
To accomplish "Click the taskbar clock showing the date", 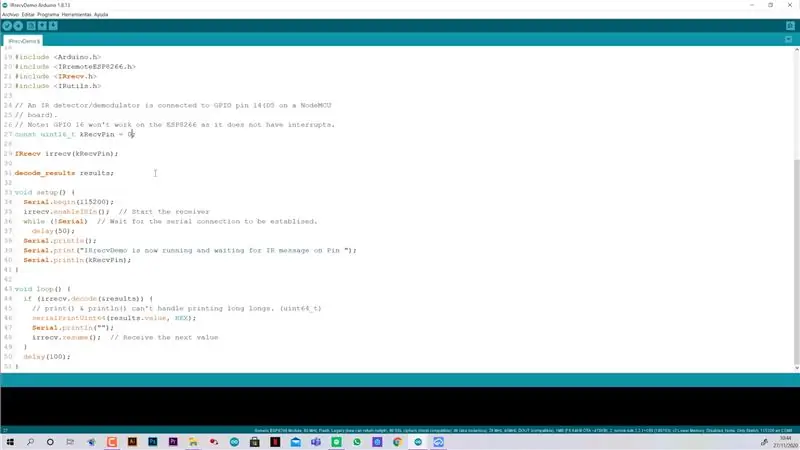I will click(785, 442).
